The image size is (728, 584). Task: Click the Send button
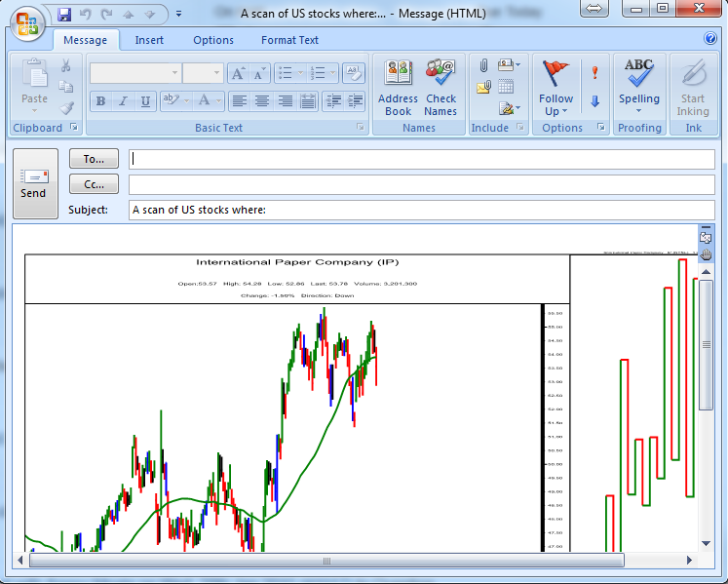coord(35,183)
